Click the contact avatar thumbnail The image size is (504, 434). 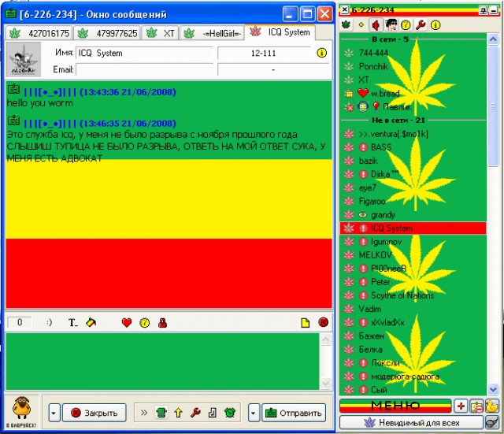point(24,59)
